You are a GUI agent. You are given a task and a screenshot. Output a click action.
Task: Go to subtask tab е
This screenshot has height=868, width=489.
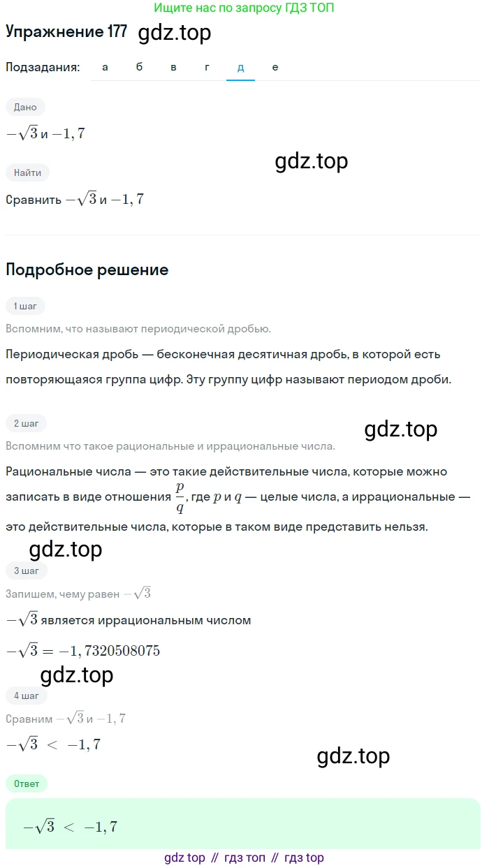pos(275,67)
